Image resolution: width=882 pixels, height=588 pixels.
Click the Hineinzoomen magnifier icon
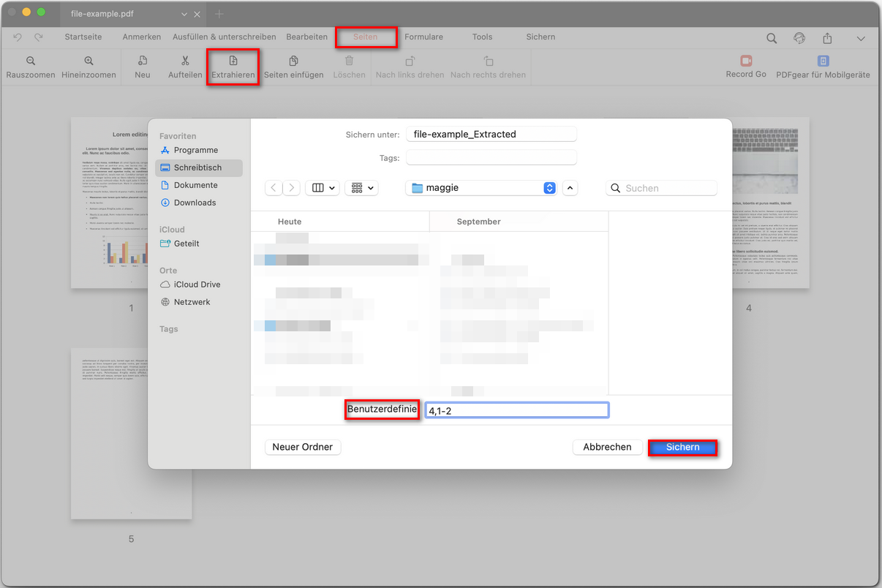(x=88, y=61)
